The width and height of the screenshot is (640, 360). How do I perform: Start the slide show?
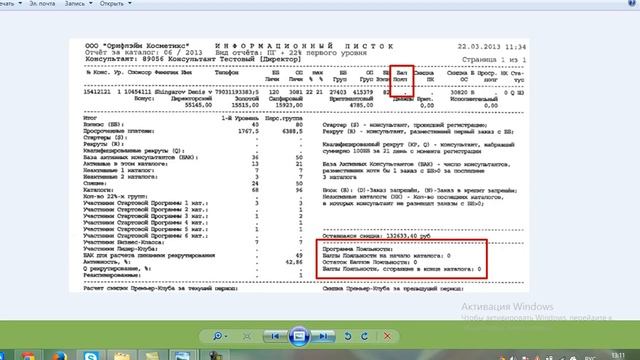point(299,336)
